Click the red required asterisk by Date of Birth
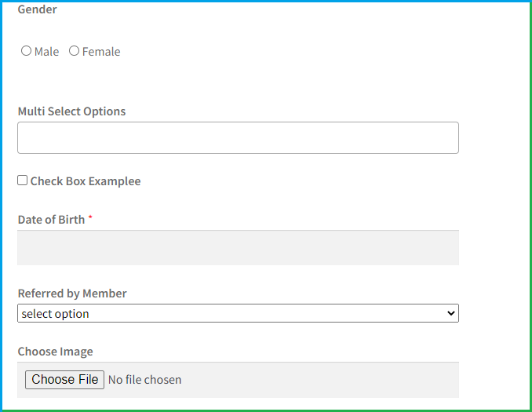This screenshot has width=532, height=412. [x=90, y=218]
